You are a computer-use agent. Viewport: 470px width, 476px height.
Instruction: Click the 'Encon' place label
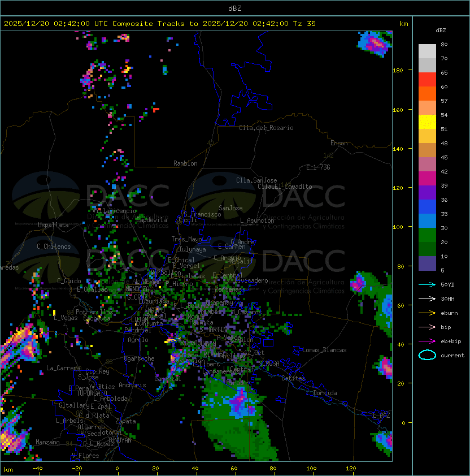pos(339,143)
